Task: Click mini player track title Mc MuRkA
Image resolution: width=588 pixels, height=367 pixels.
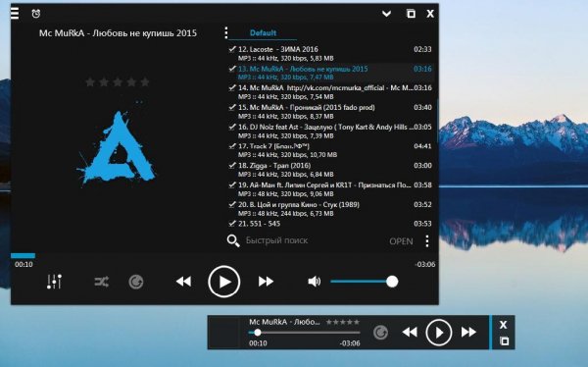Action: (x=284, y=322)
